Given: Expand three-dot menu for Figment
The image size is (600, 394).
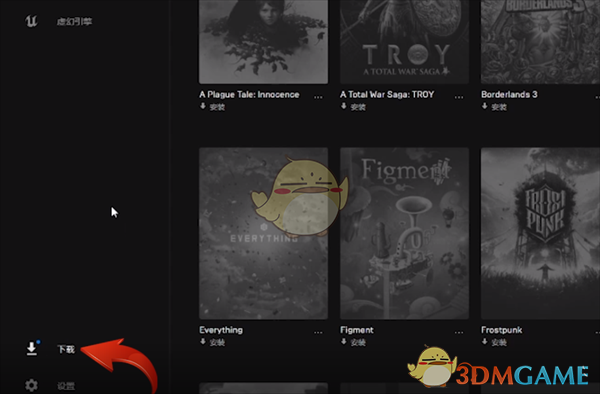Looking at the screenshot, I should tap(459, 332).
